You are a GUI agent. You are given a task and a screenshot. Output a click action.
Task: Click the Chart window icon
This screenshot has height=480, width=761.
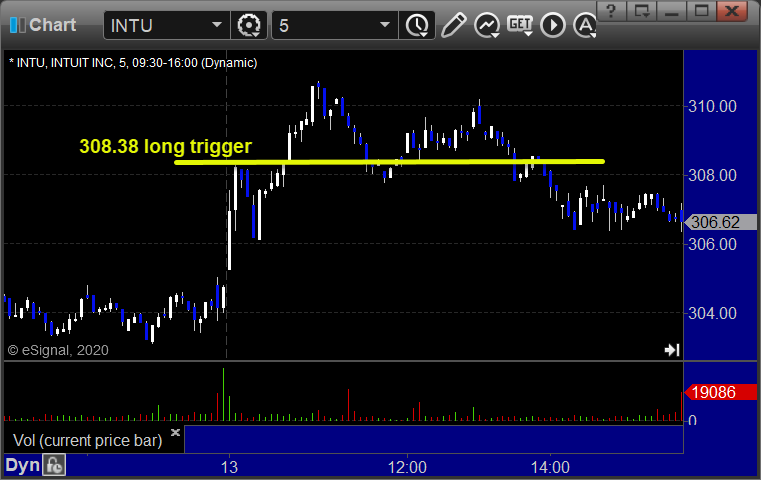[17, 25]
